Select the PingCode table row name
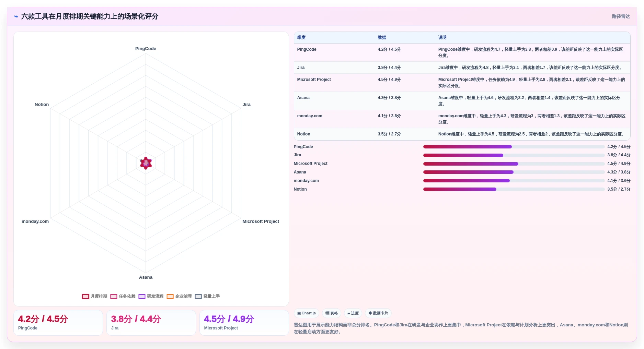644x349 pixels. pyautogui.click(x=307, y=49)
